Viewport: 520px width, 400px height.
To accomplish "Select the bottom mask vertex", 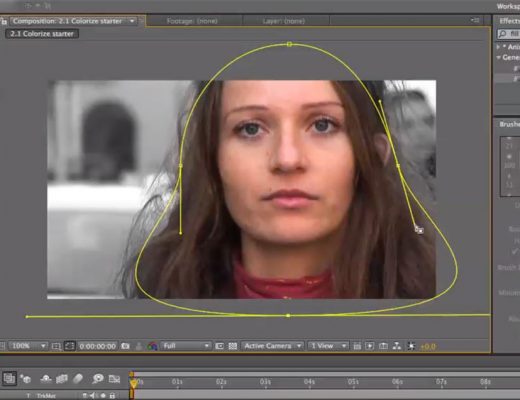I will tap(288, 315).
